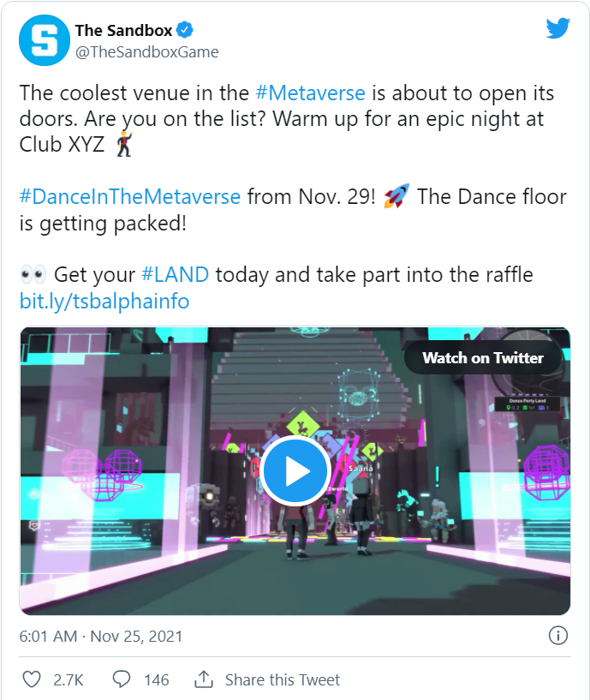Play the Club XYZ video

pyautogui.click(x=295, y=471)
